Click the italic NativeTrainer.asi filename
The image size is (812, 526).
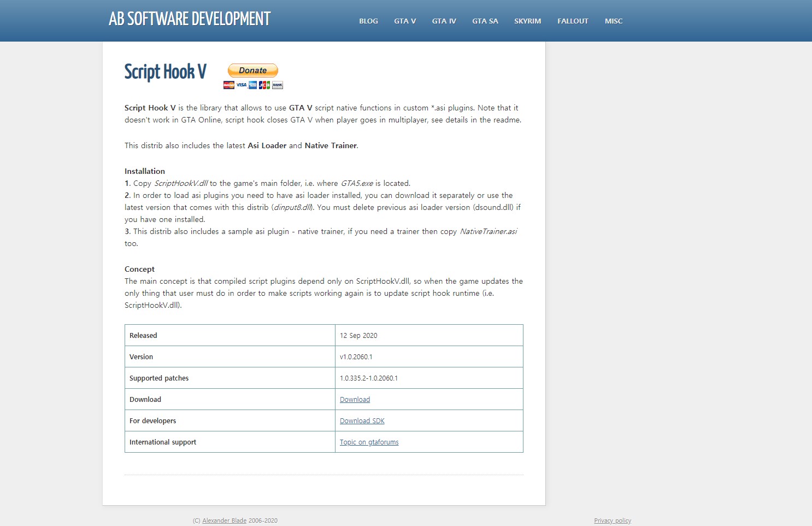pos(488,231)
